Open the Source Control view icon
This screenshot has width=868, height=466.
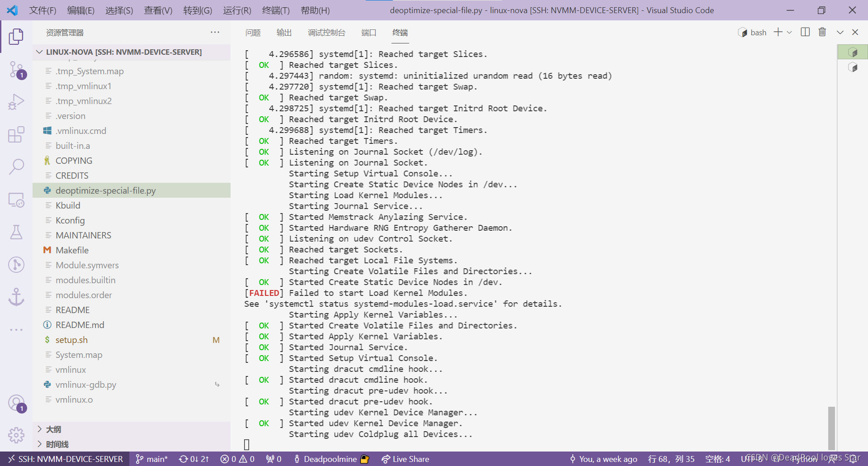click(x=16, y=70)
